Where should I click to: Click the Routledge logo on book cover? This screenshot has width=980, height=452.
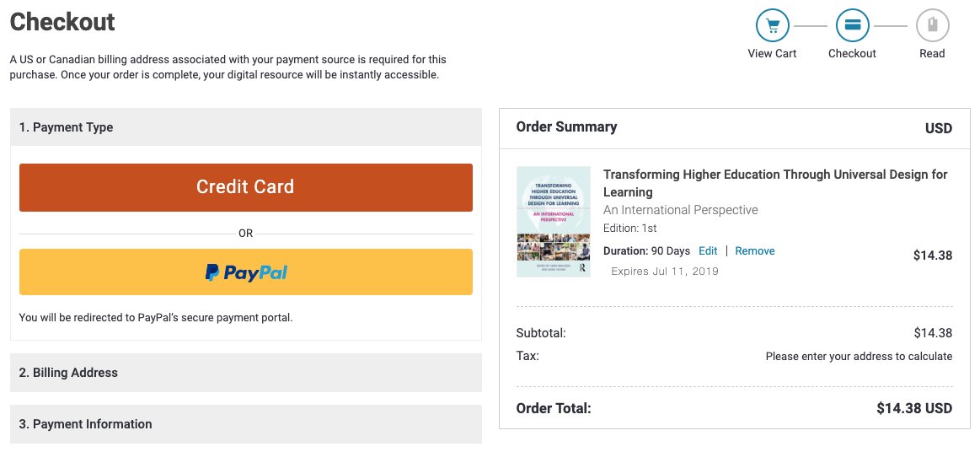pos(582,267)
